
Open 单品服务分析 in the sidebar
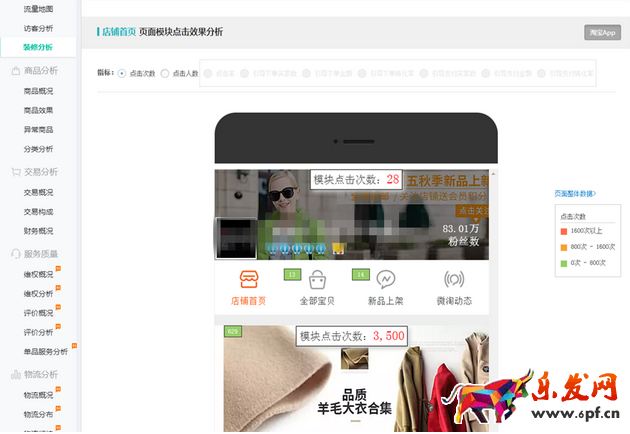coord(45,352)
